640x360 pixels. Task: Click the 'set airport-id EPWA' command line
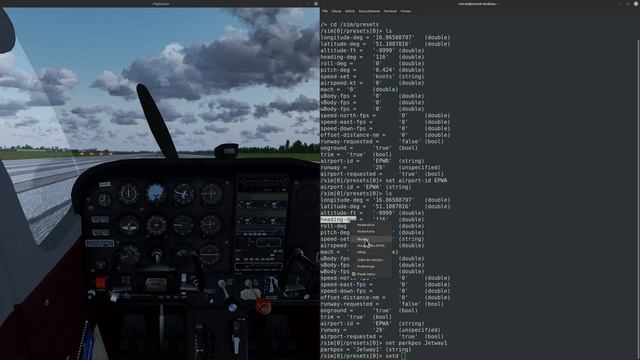(384, 180)
